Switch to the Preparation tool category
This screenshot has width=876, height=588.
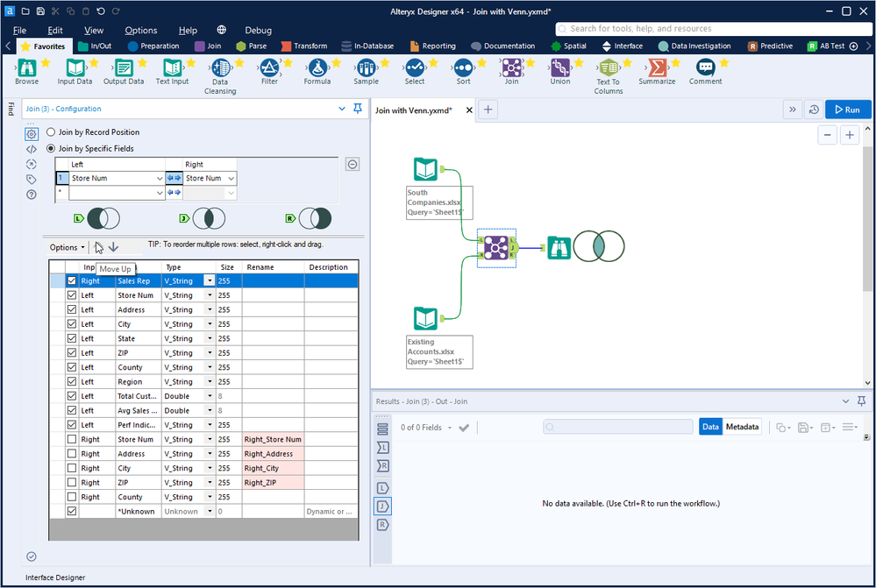pyautogui.click(x=153, y=46)
